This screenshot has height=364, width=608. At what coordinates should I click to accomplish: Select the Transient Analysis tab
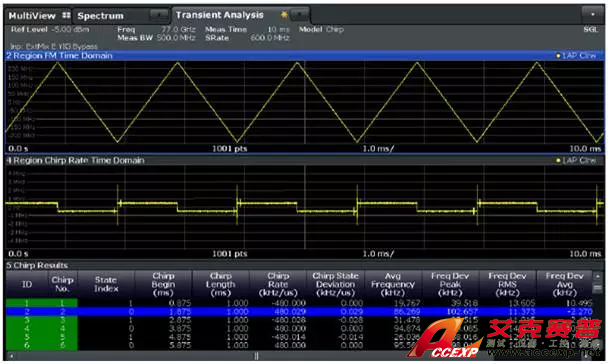coord(219,15)
